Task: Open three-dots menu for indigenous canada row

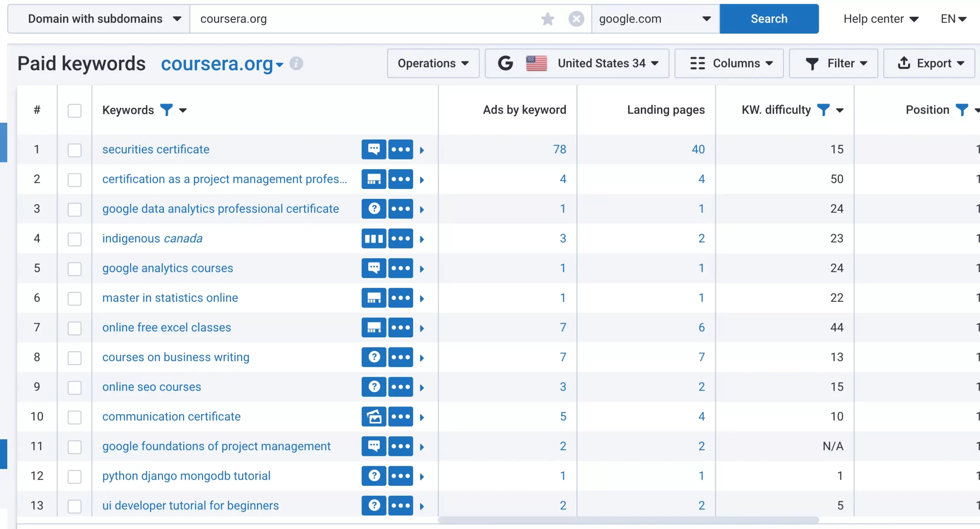Action: coord(400,239)
